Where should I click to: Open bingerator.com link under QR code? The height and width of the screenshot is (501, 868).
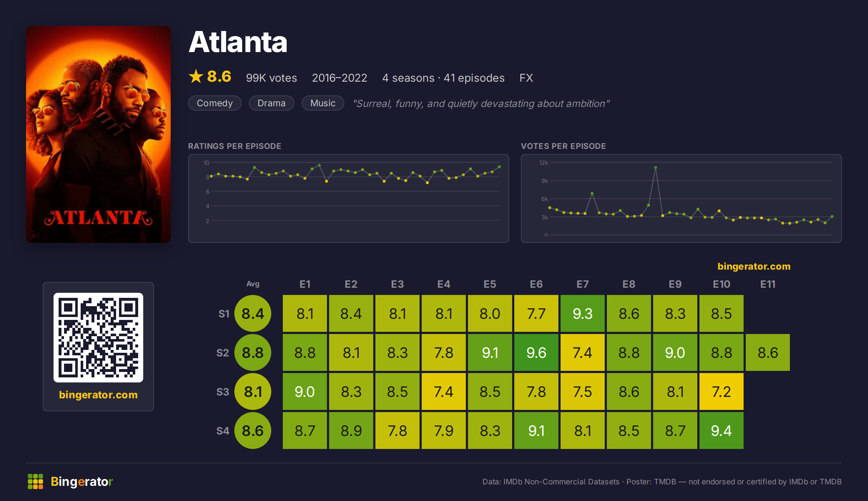[98, 395]
